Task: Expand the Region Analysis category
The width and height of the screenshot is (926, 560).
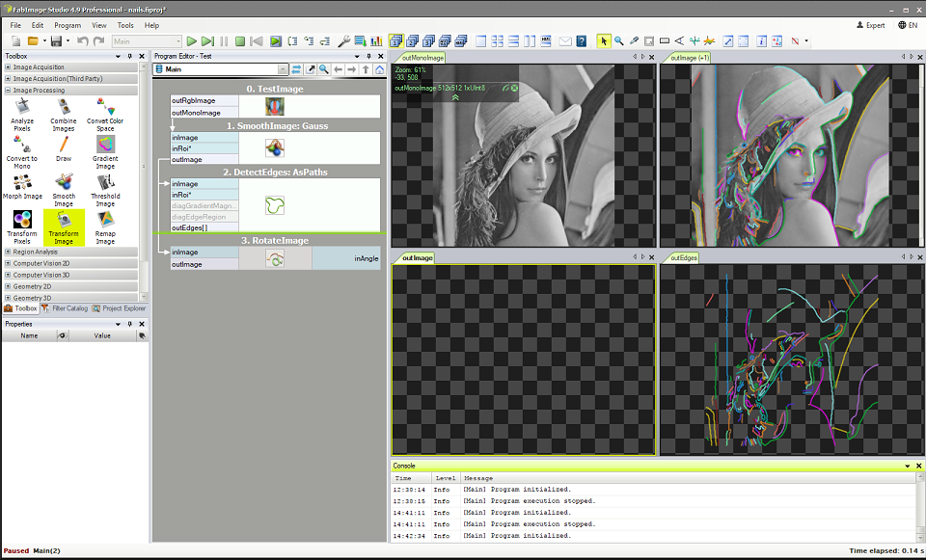Action: (8, 252)
